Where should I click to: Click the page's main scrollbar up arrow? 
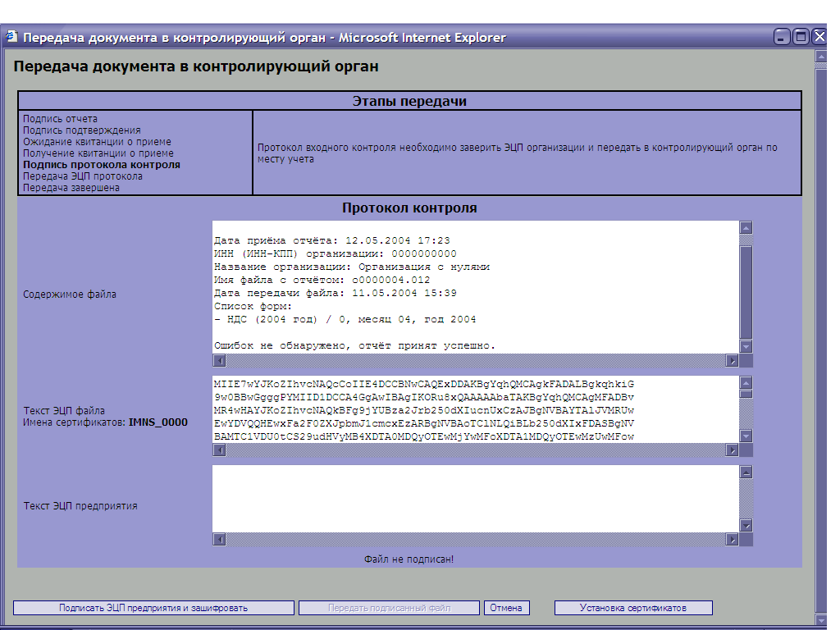tap(820, 57)
